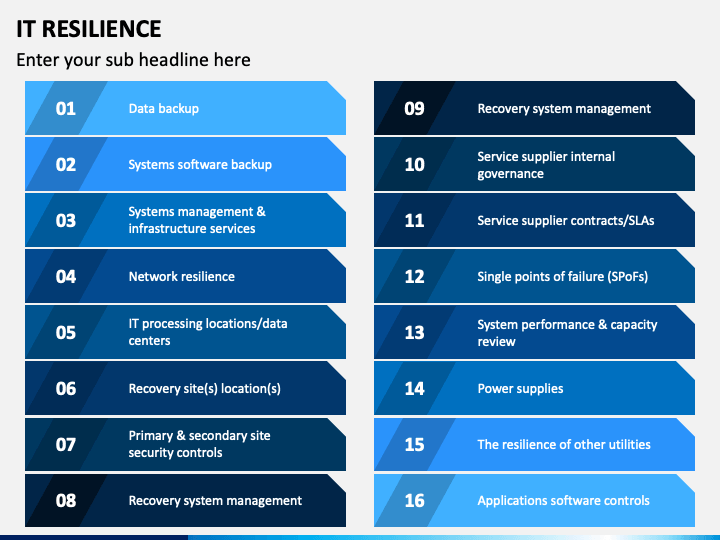The height and width of the screenshot is (540, 720).
Task: Select 'IT processing locations/data centers' text
Action: click(208, 332)
